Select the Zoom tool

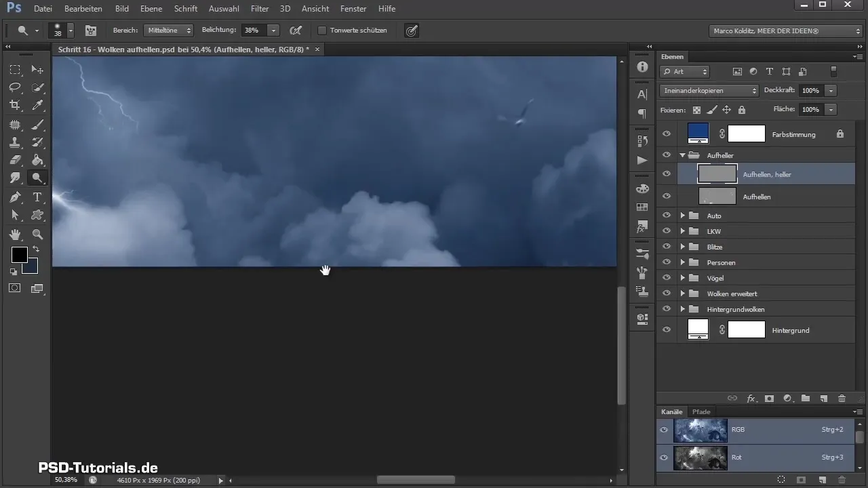[x=37, y=235]
